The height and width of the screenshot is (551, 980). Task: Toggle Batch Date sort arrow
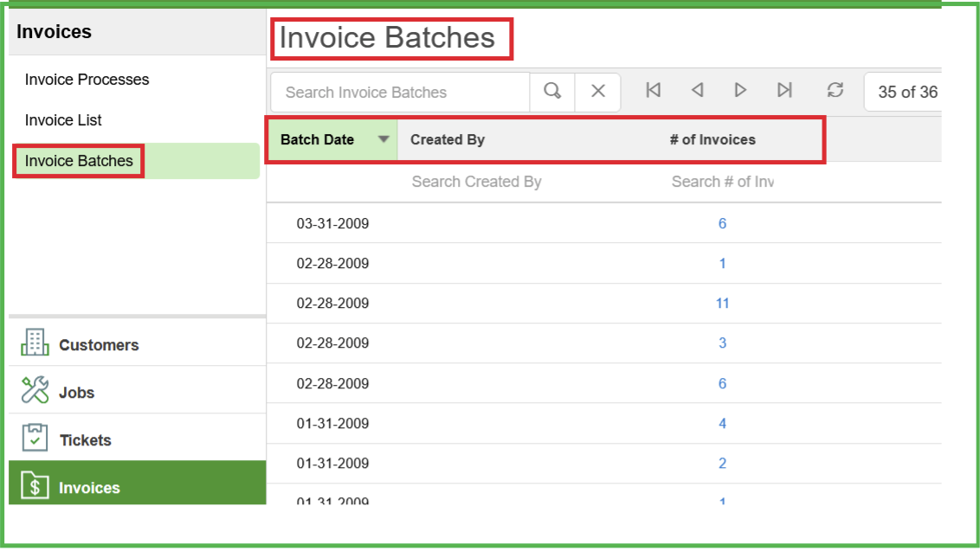coord(384,139)
